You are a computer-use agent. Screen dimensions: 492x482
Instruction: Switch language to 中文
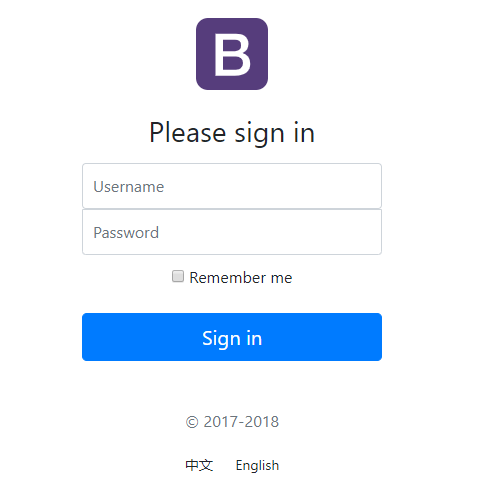pos(199,465)
